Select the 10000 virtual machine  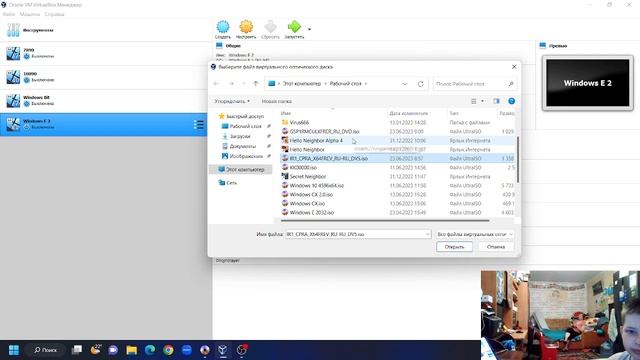pos(105,77)
